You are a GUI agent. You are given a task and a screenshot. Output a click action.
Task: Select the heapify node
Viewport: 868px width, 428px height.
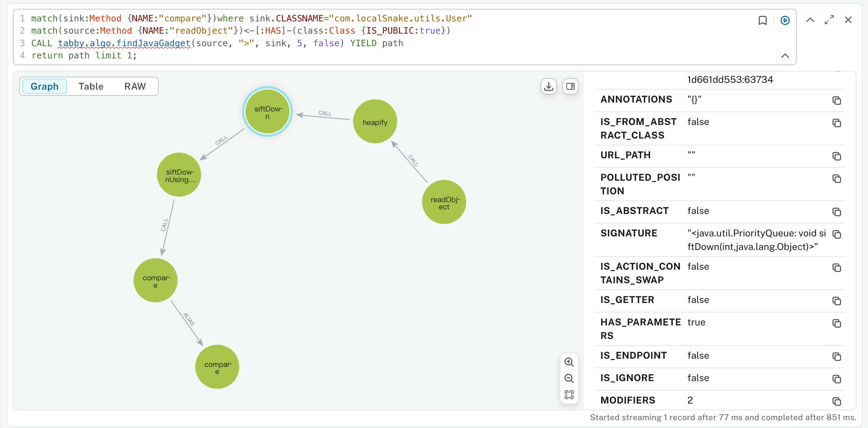pyautogui.click(x=375, y=122)
